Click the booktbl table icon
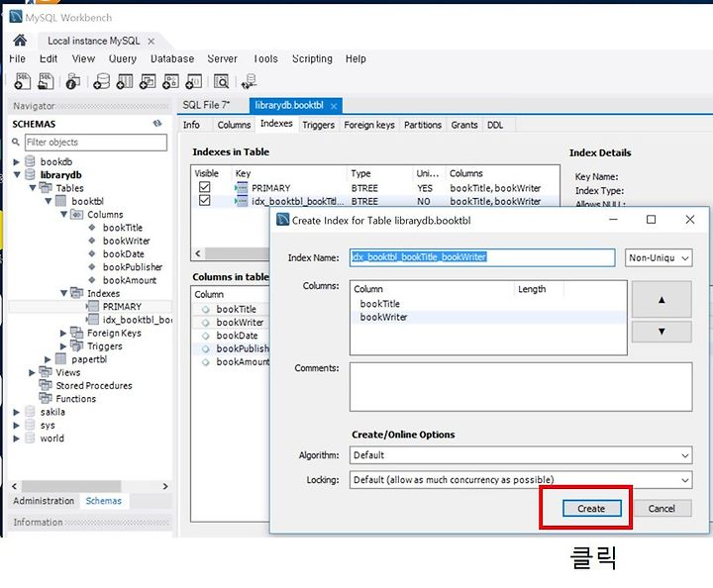The width and height of the screenshot is (713, 588). pyautogui.click(x=61, y=201)
